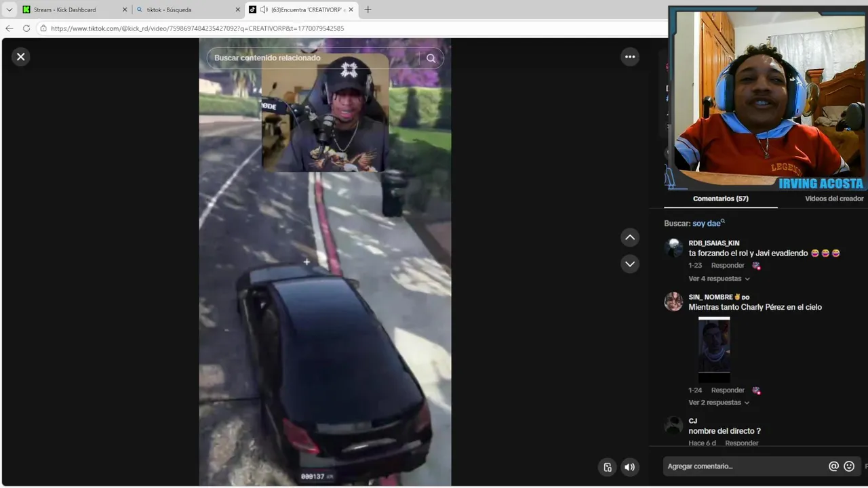Open SIN_NOMBRE's profile avatar

(673, 302)
